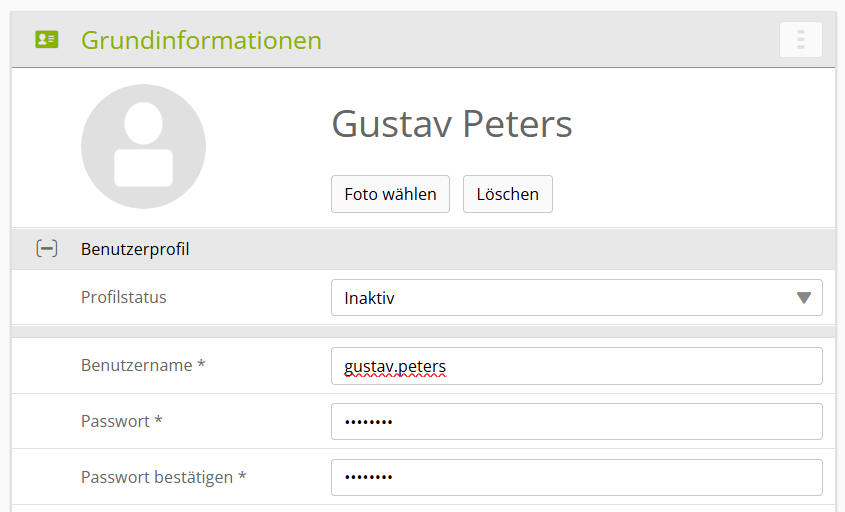Focus the Benutzername input field
Image resolution: width=845 pixels, height=512 pixels.
click(576, 366)
